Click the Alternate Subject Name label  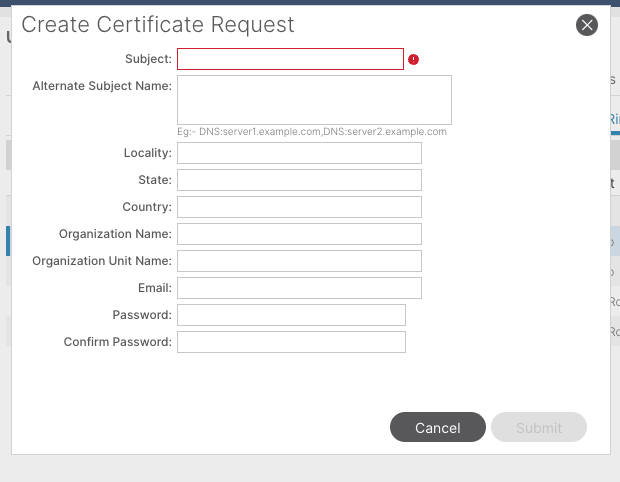coord(102,86)
